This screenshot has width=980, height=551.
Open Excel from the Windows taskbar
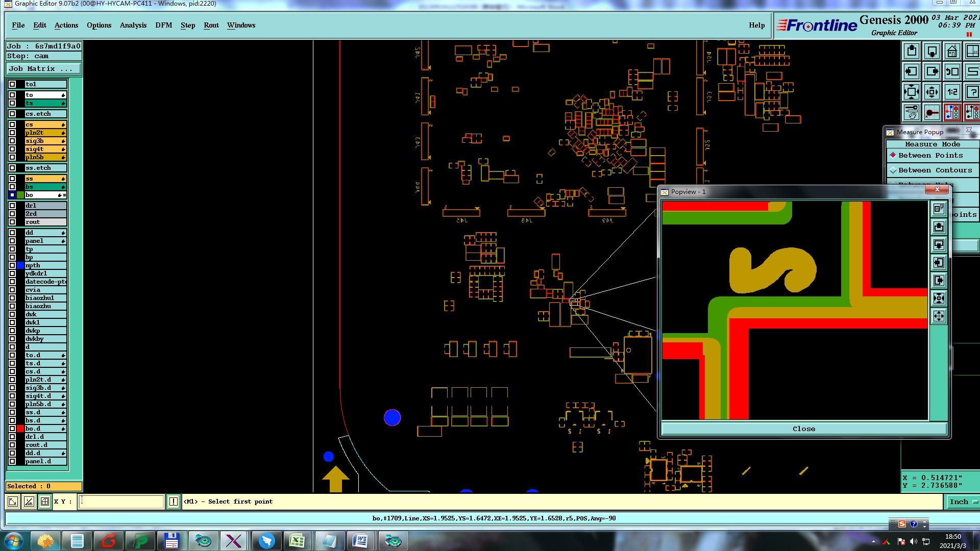[298, 541]
